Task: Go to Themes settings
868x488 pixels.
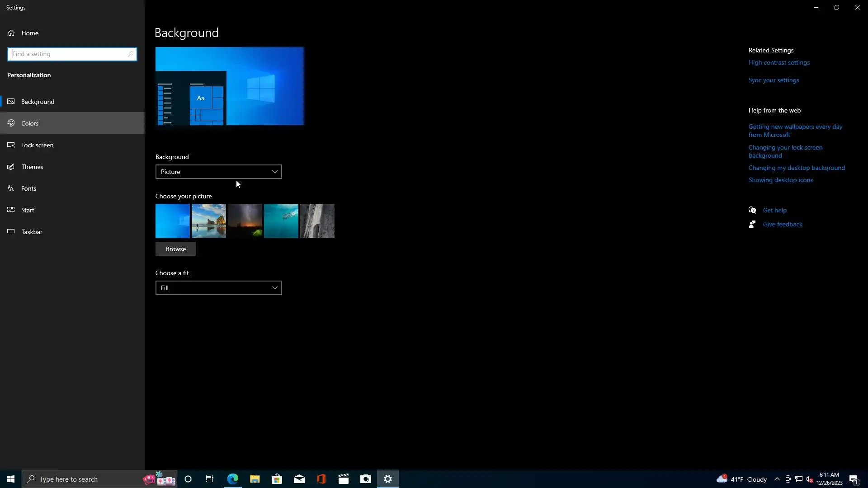Action: [32, 167]
